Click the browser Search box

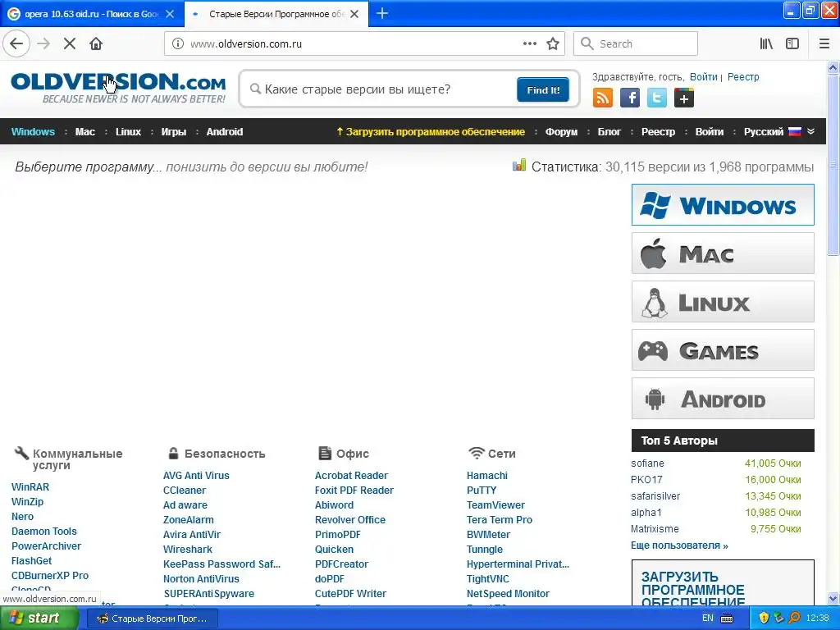point(636,44)
